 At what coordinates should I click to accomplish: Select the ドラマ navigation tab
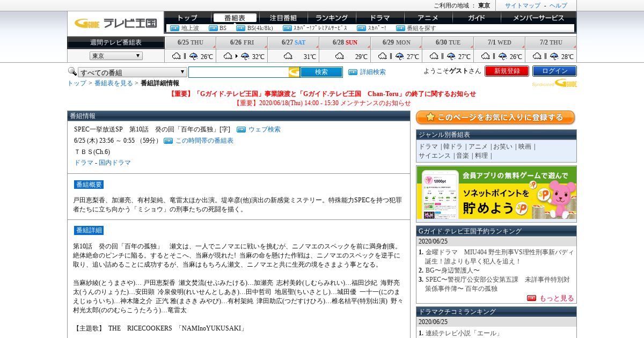click(380, 18)
